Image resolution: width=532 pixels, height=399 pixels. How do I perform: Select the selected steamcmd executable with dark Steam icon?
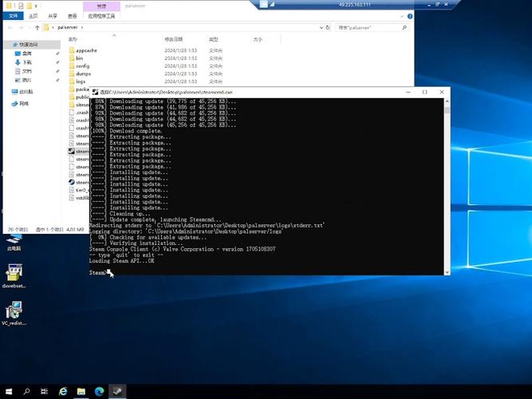click(79, 151)
